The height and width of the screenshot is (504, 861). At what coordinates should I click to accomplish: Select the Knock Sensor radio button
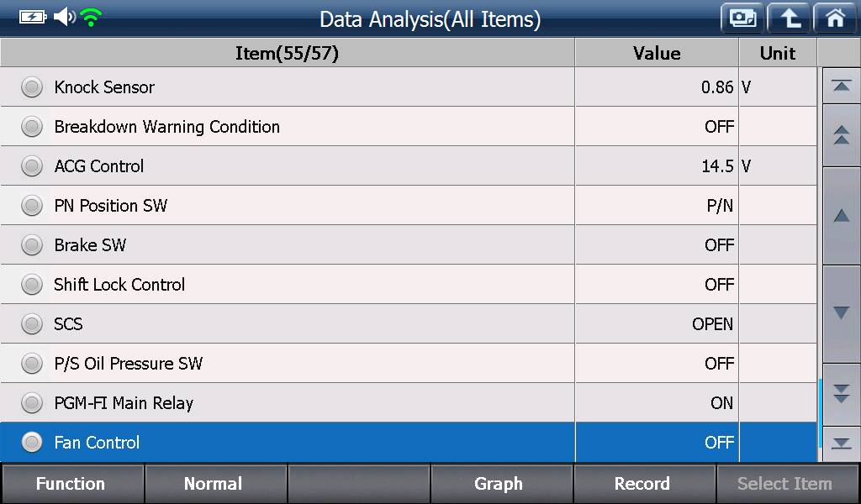[x=32, y=87]
